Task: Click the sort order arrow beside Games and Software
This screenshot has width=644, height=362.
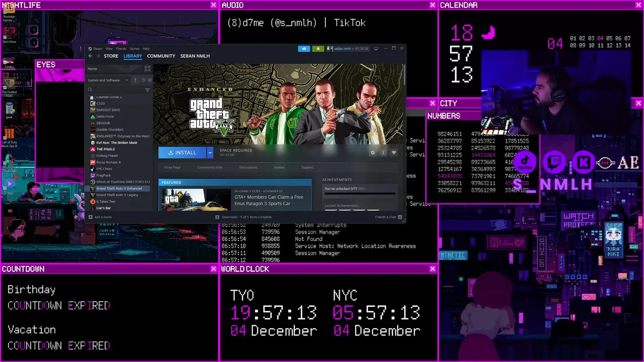Action: [135, 80]
